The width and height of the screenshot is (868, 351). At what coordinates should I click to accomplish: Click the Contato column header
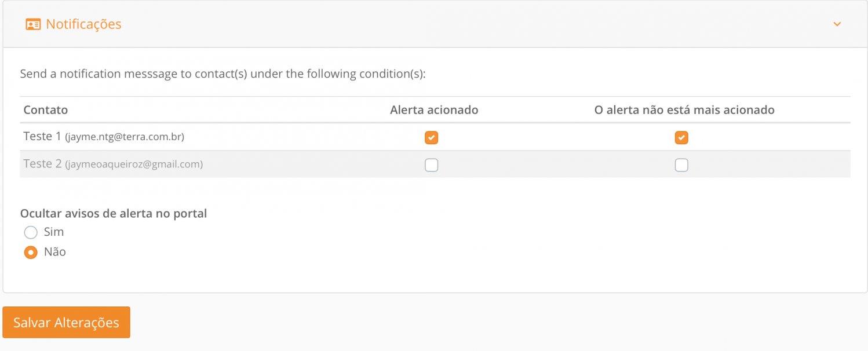(46, 110)
